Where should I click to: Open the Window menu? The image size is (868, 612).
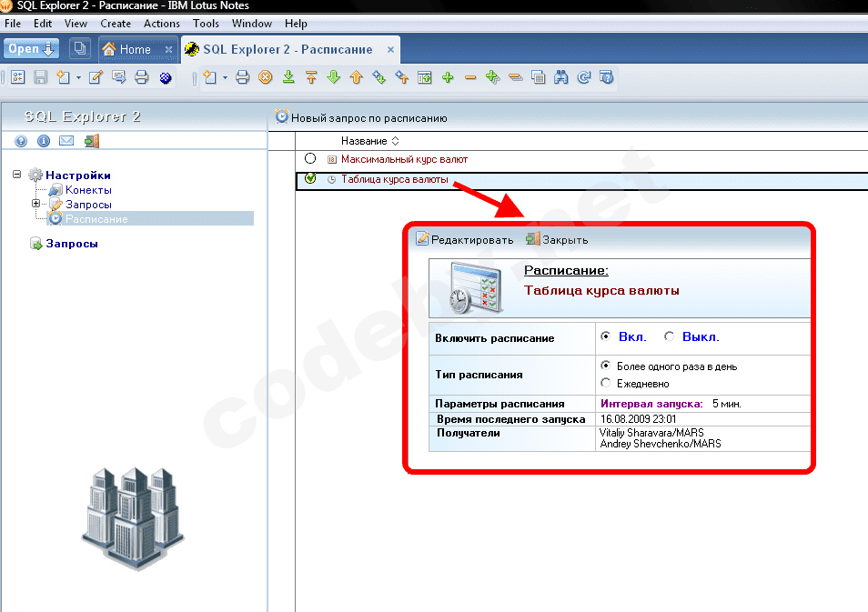(252, 24)
